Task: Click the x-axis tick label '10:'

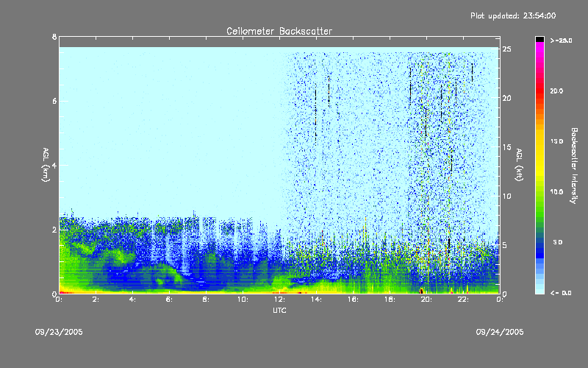Action: point(243,300)
